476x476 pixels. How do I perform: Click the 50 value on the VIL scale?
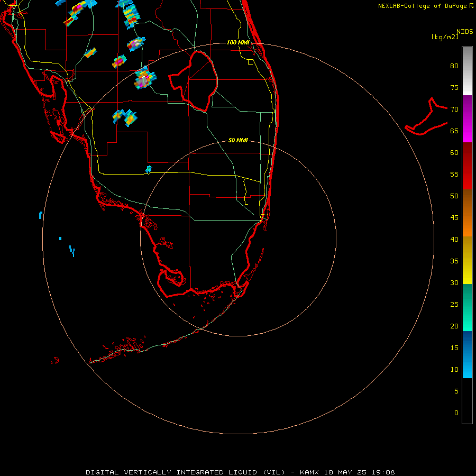tap(454, 196)
